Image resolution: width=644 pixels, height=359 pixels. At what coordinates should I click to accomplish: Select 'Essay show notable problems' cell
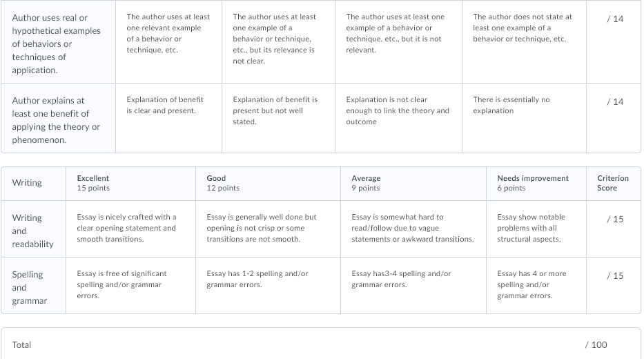pyautogui.click(x=536, y=229)
